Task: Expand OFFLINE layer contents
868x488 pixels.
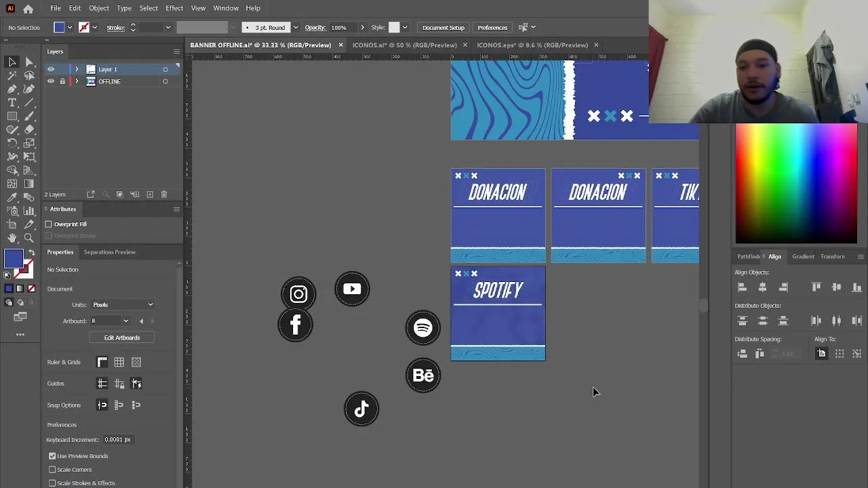Action: point(77,81)
